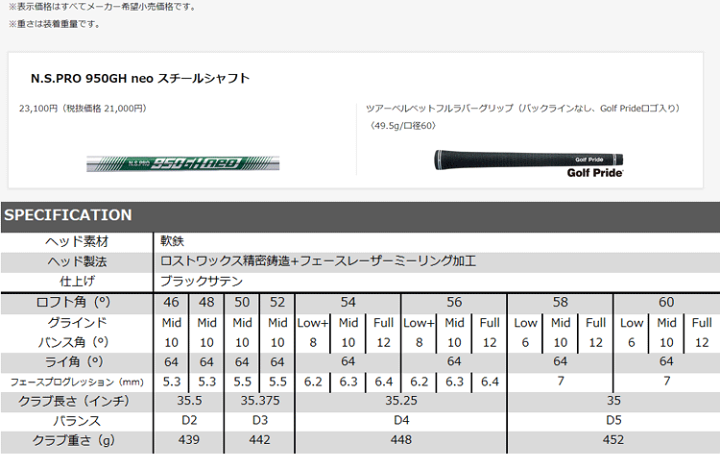Click club weight value 439

point(189,440)
